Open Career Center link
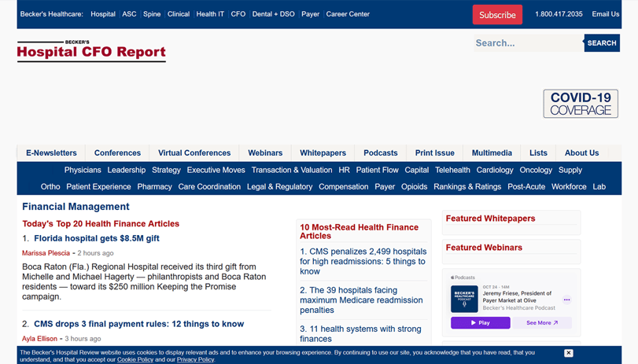The image size is (638, 364). (348, 14)
